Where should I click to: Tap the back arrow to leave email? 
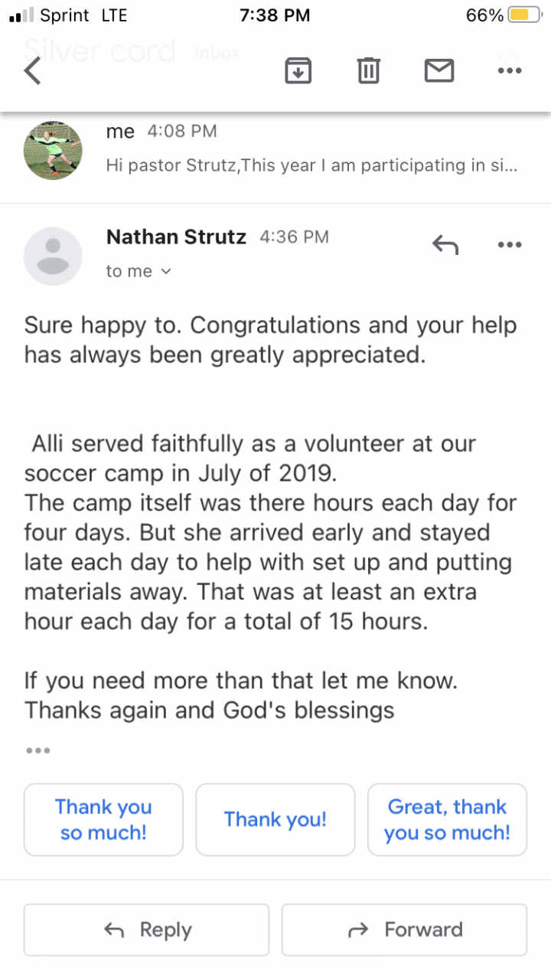coord(32,71)
